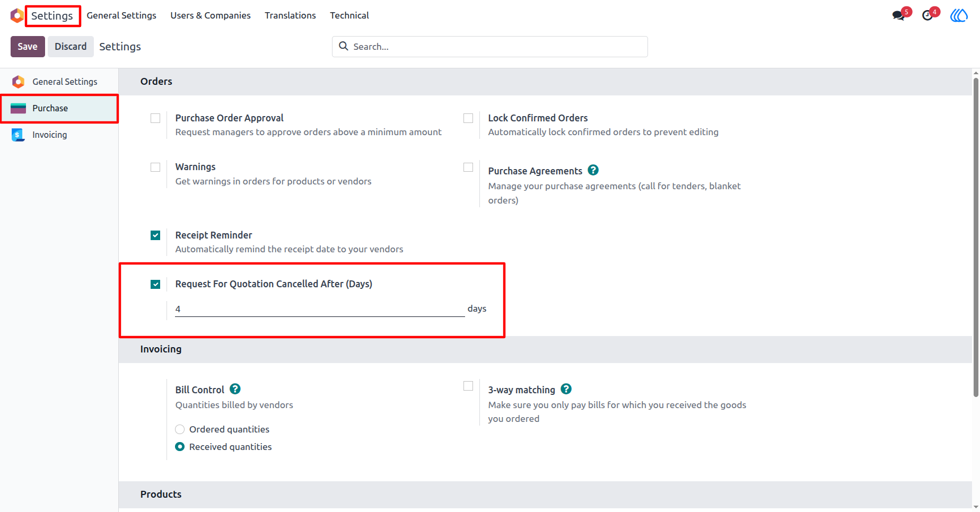The image size is (980, 512).
Task: Click the Invoicing section heading
Action: coord(161,349)
